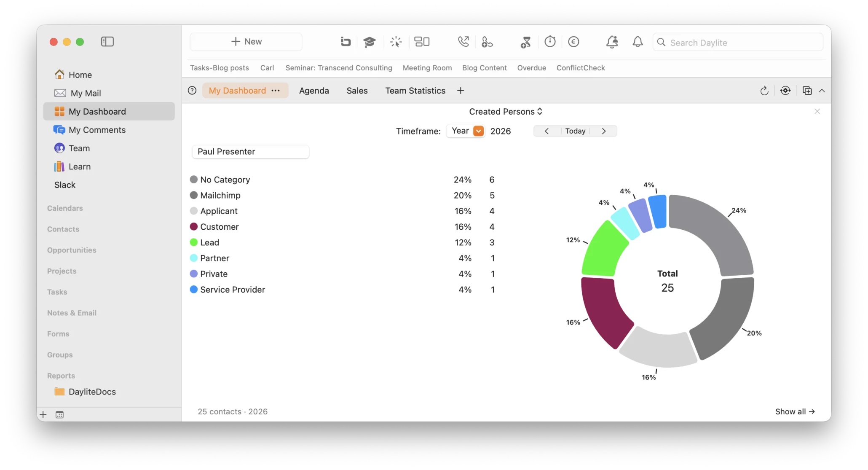Open the euro currency icon
Image resolution: width=868 pixels, height=470 pixels.
click(x=573, y=42)
